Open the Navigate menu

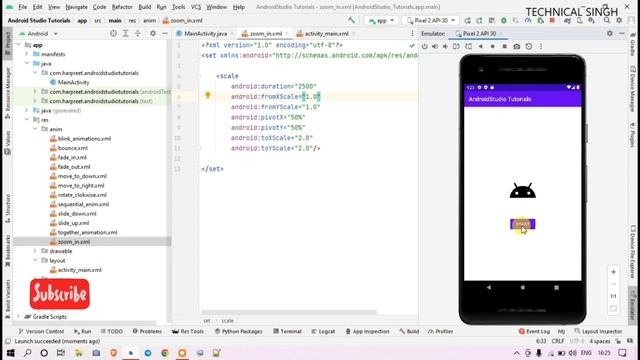[76, 7]
